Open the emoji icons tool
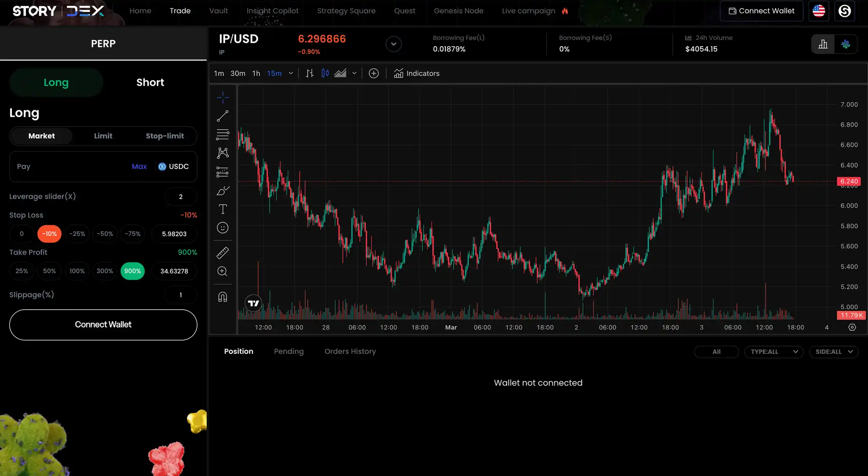 tap(223, 228)
